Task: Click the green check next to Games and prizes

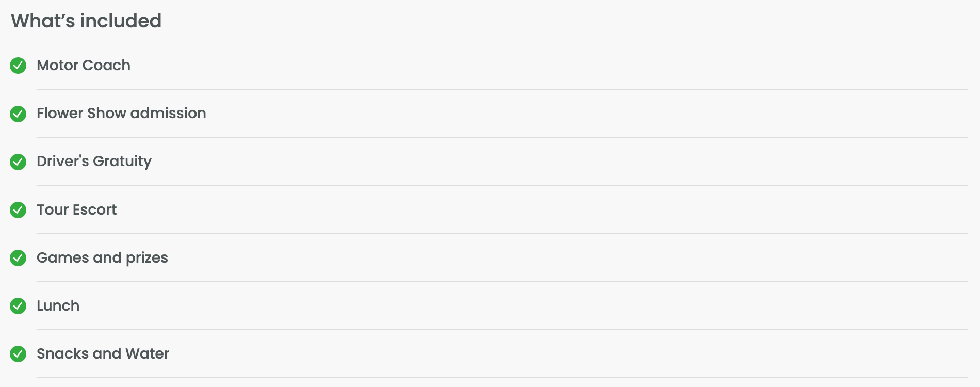Action: point(18,258)
